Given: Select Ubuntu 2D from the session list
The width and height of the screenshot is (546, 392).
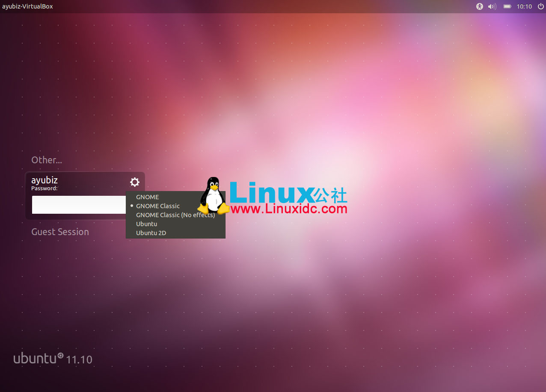Looking at the screenshot, I should 151,233.
